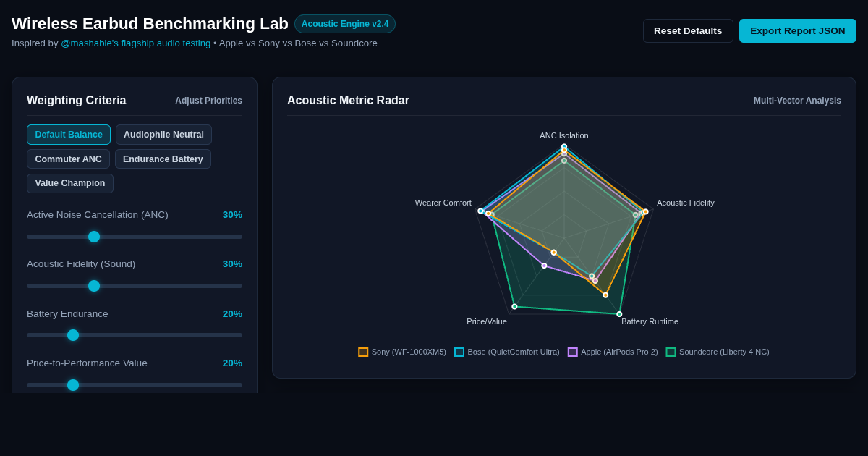Click Export Report JSON button
The height and width of the screenshot is (456, 868).
coord(797,30)
